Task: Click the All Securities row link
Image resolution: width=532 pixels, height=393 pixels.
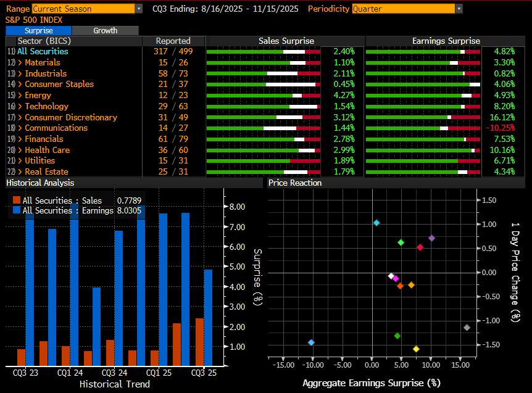Action: click(43, 51)
